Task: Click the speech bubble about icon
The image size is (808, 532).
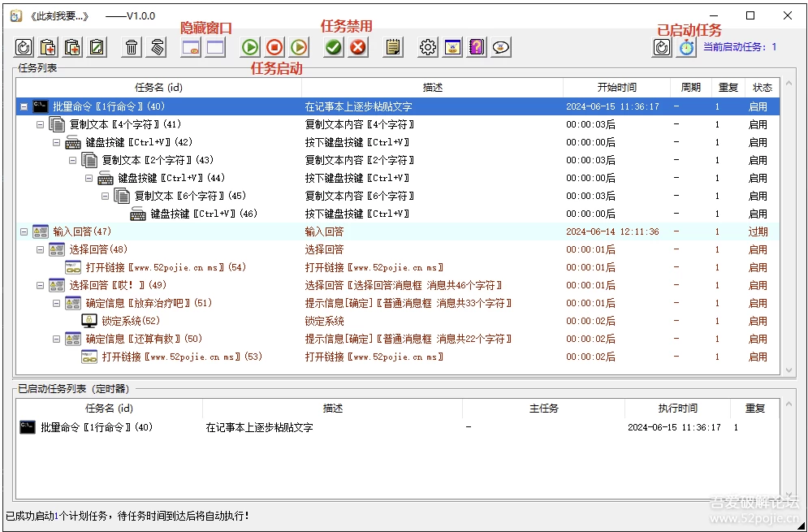Action: tap(501, 48)
